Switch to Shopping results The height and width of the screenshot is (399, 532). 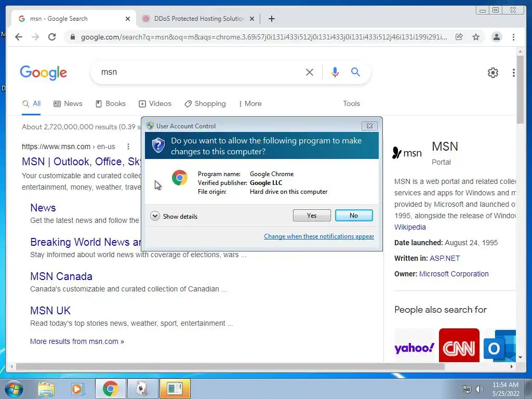point(205,104)
